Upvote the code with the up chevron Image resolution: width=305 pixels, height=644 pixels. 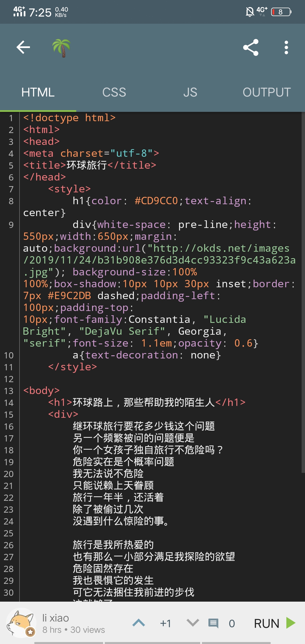139,623
